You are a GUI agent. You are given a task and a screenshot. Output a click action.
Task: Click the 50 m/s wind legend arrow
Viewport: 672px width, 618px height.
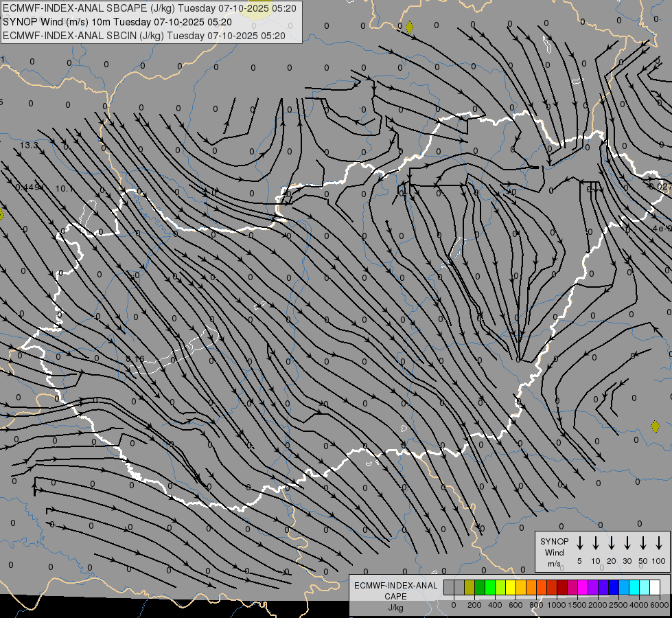click(643, 543)
